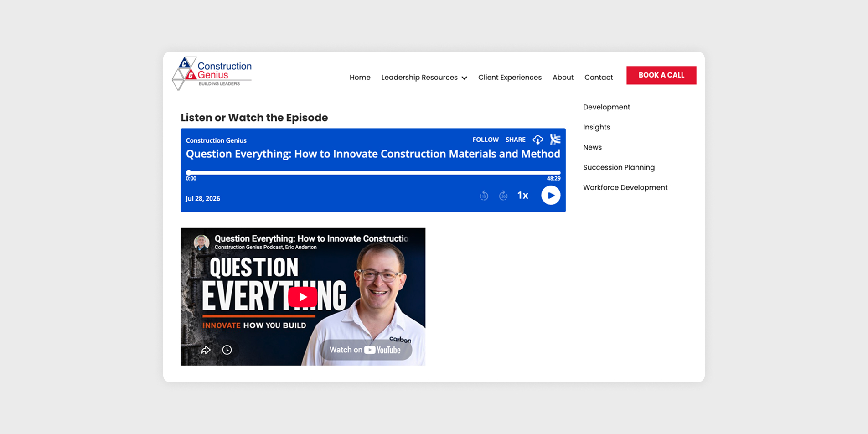Open Client Experiences page
868x434 pixels.
pyautogui.click(x=510, y=77)
